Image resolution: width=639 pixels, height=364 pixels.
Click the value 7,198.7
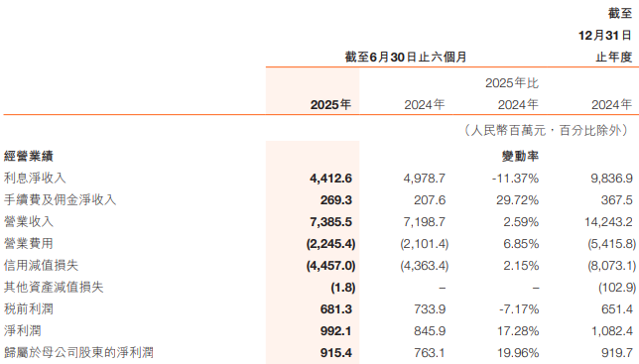[425, 222]
